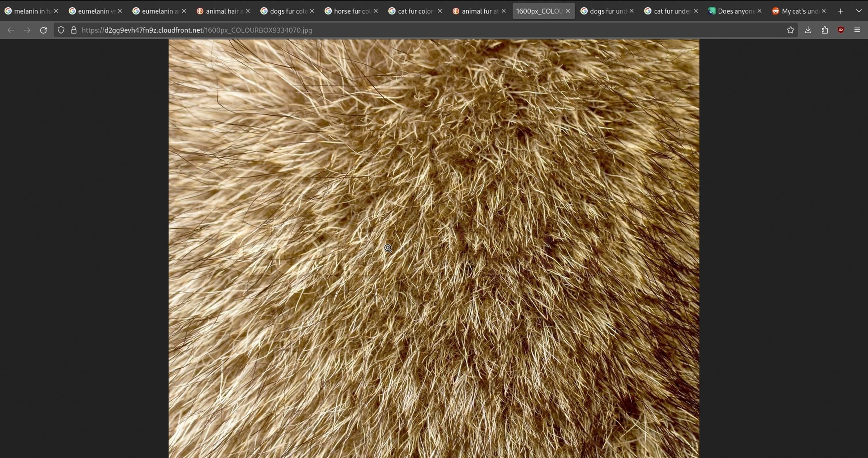Screen dimensions: 868x458
Task: Bookmark this page with the star
Action: coord(791,30)
